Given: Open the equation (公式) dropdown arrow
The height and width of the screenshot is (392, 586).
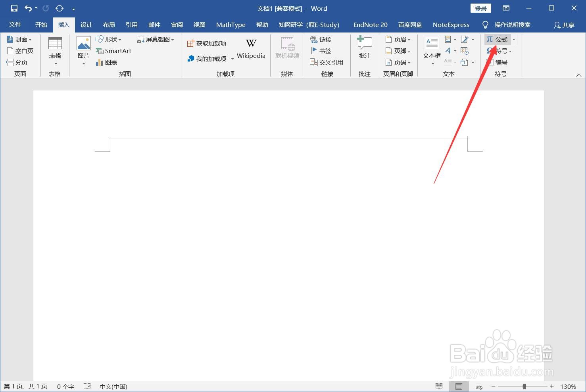Looking at the screenshot, I should point(514,39).
